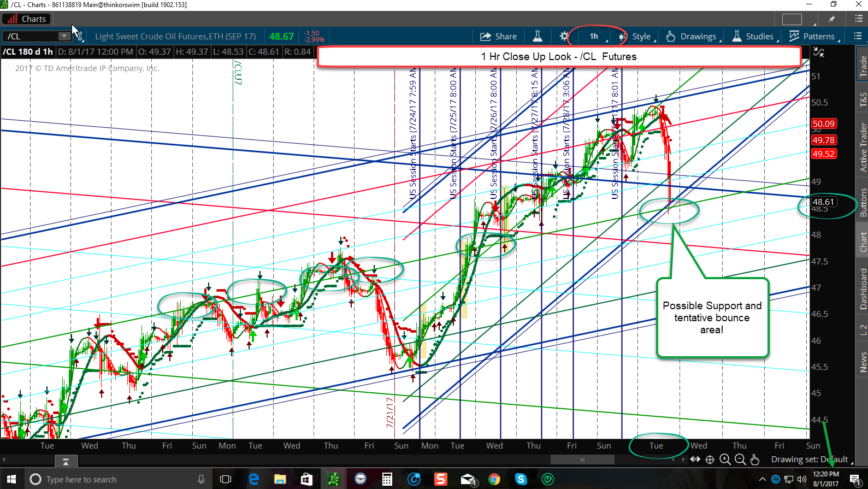Viewport: 868px width, 489px height.
Task: Open the T&S side tab
Action: click(863, 99)
